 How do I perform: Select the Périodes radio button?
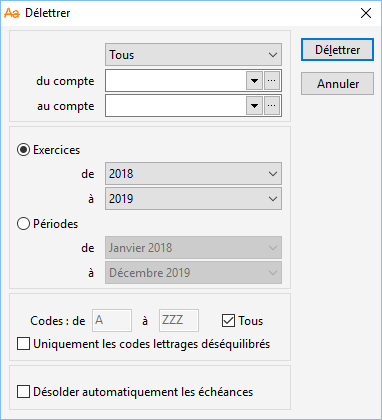click(x=23, y=224)
